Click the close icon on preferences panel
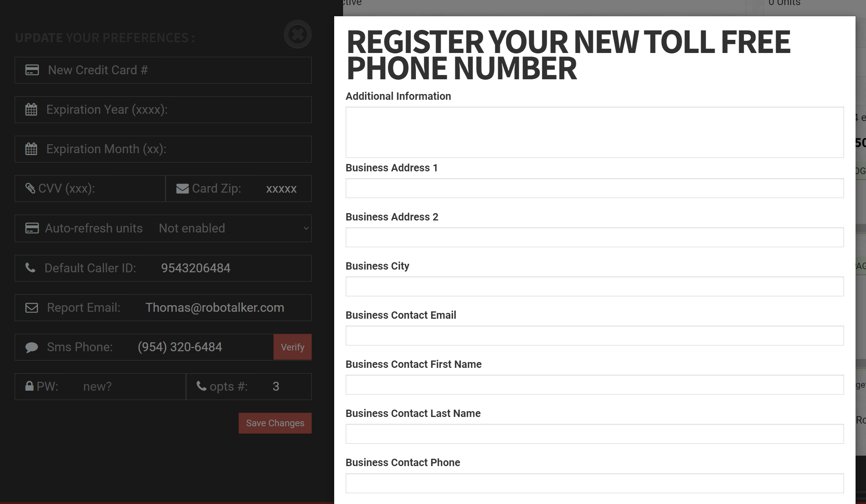 click(x=297, y=34)
